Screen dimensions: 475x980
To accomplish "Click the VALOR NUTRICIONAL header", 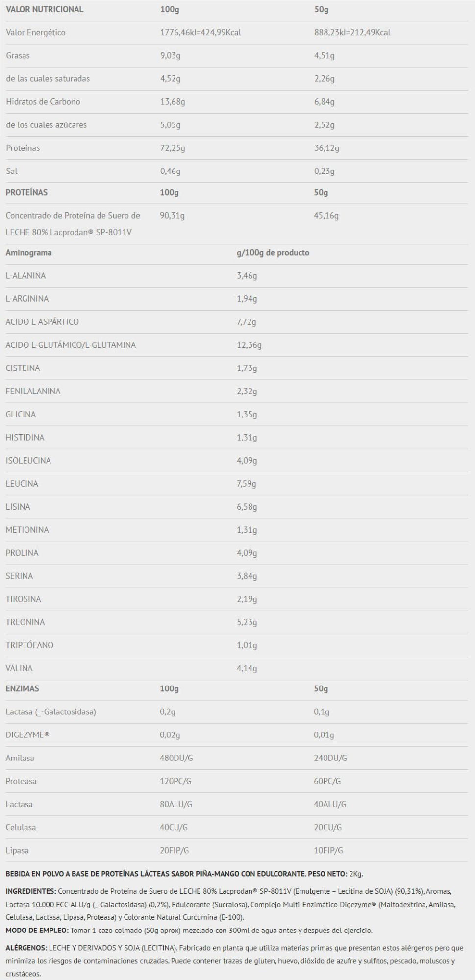I will tap(45, 9).
